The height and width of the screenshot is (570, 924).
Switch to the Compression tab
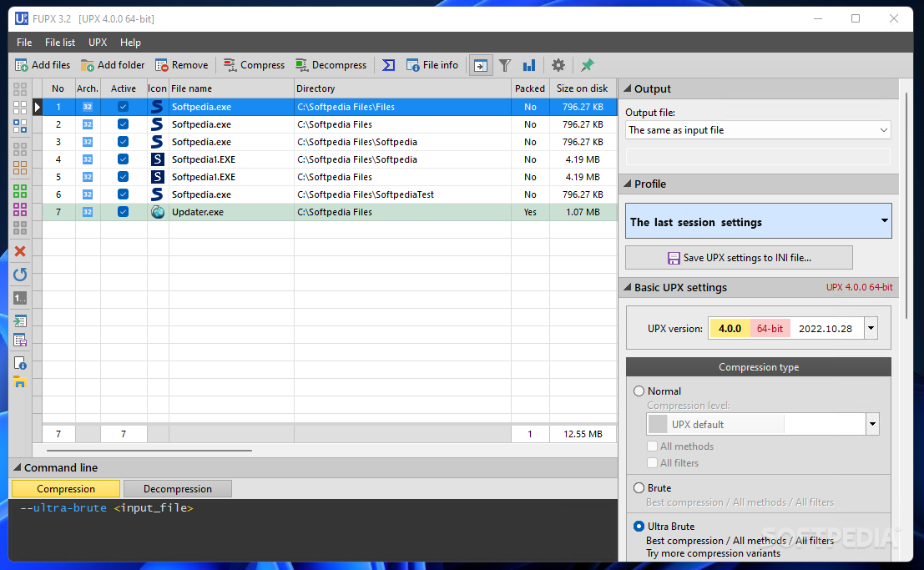coord(65,489)
